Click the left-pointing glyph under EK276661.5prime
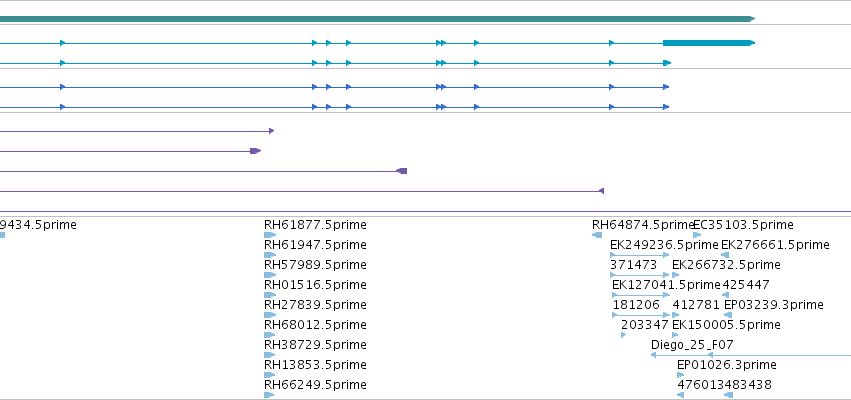This screenshot has width=851, height=400. tap(725, 255)
